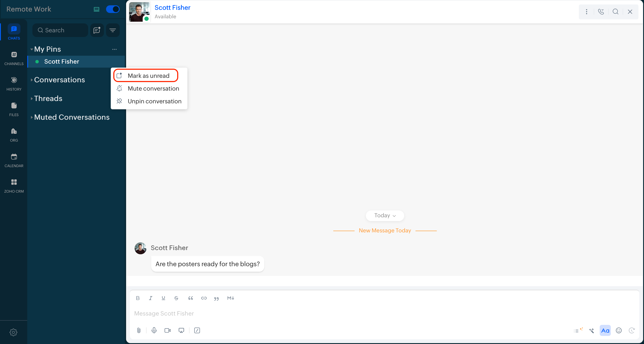The image size is (644, 344).
Task: Open the emoji picker smiley icon
Action: (618, 331)
